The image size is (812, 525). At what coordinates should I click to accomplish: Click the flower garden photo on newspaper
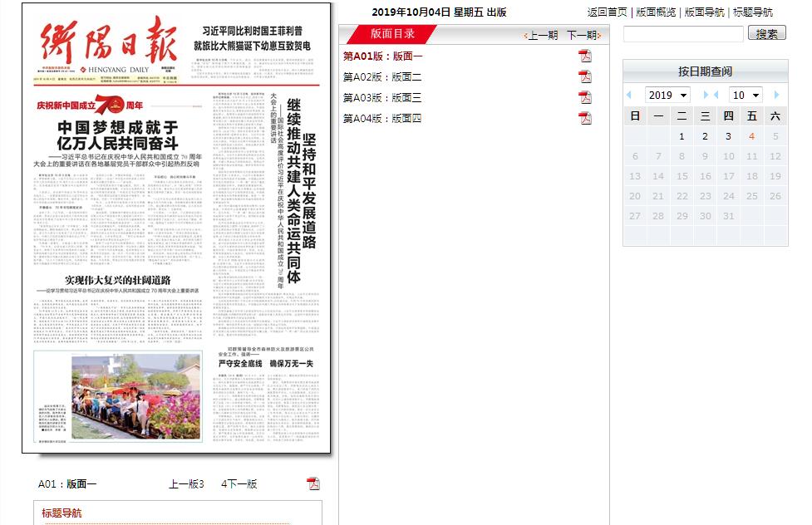[135, 396]
